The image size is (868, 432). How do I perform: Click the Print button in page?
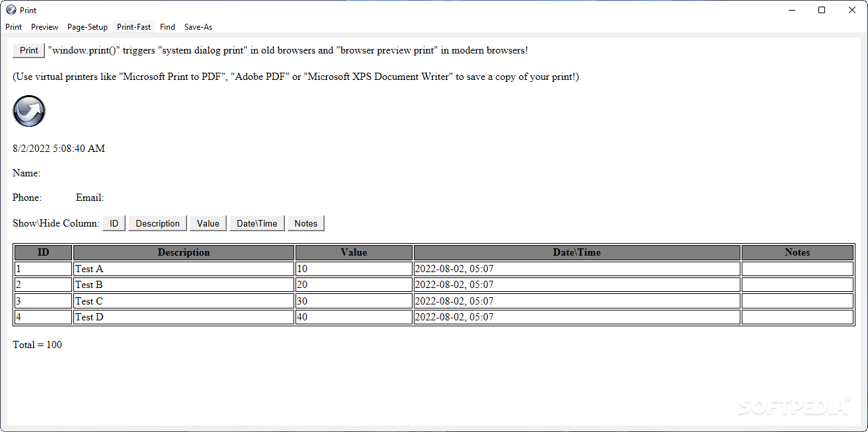(x=29, y=50)
